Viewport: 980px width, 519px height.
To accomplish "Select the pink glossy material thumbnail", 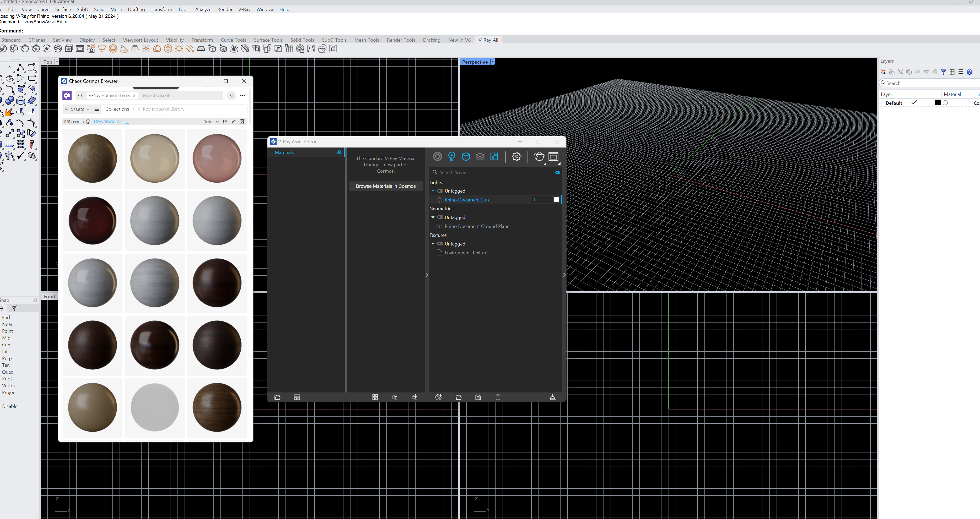I will pyautogui.click(x=217, y=159).
